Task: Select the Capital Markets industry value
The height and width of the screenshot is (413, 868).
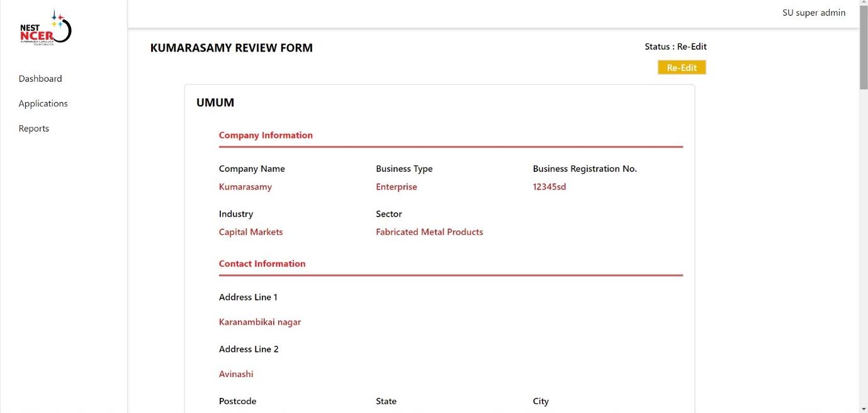Action: [x=251, y=232]
